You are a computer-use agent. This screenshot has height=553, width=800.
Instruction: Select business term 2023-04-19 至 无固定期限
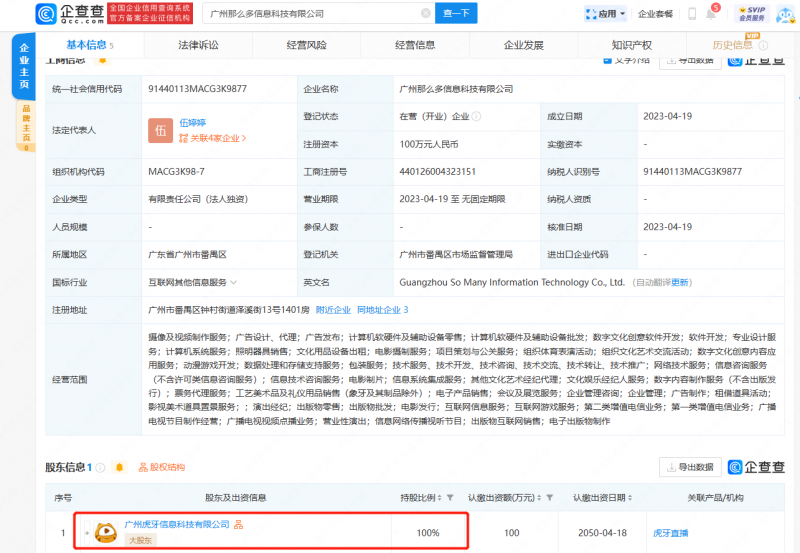pos(453,199)
